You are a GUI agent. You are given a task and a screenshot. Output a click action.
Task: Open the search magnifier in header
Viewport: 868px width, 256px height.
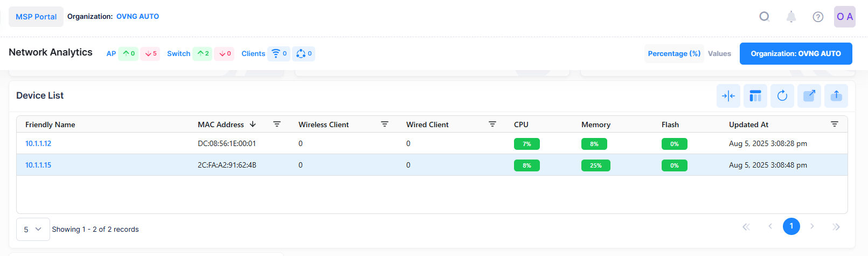click(x=764, y=17)
